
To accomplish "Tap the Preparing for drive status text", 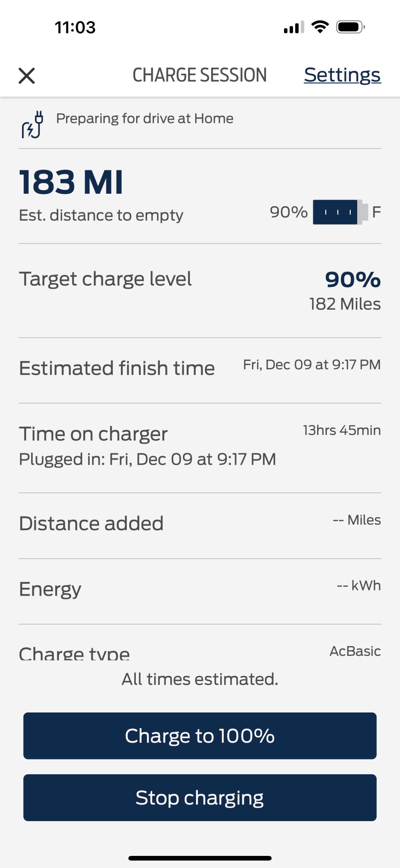I will pos(144,119).
